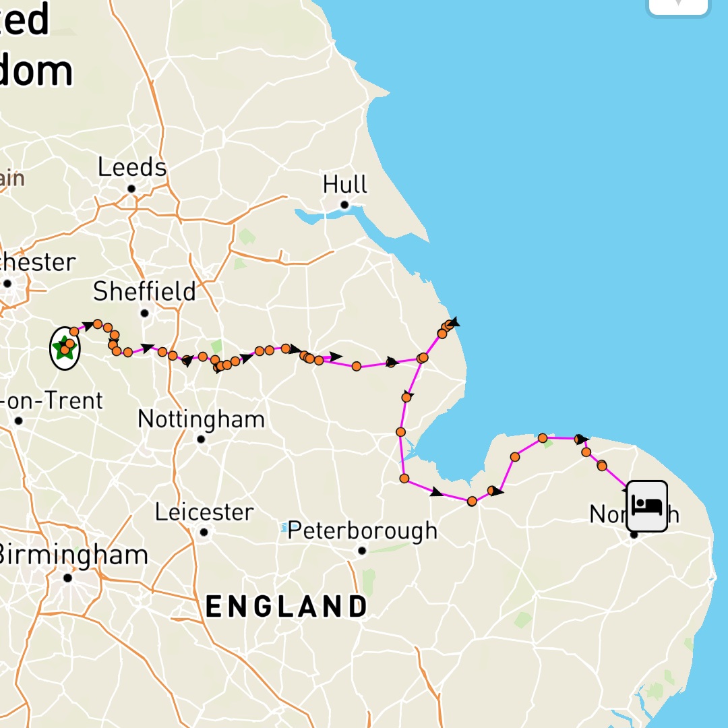Click the direction arrow right of the start star
This screenshot has width=728, height=728.
[x=88, y=325]
